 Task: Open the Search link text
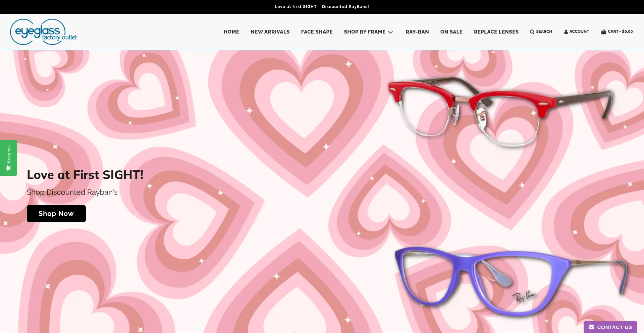point(544,32)
